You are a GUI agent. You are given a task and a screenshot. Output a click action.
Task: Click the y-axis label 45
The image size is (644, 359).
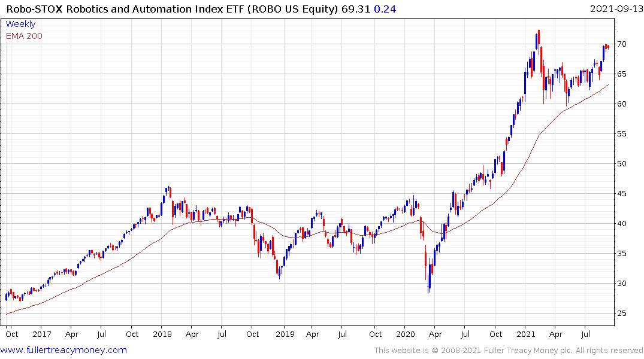pos(622,194)
